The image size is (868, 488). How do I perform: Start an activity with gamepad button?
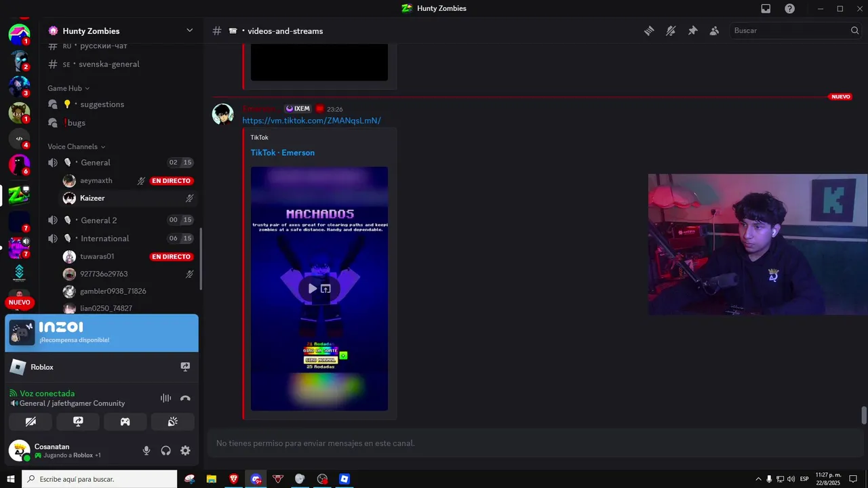pos(125,422)
